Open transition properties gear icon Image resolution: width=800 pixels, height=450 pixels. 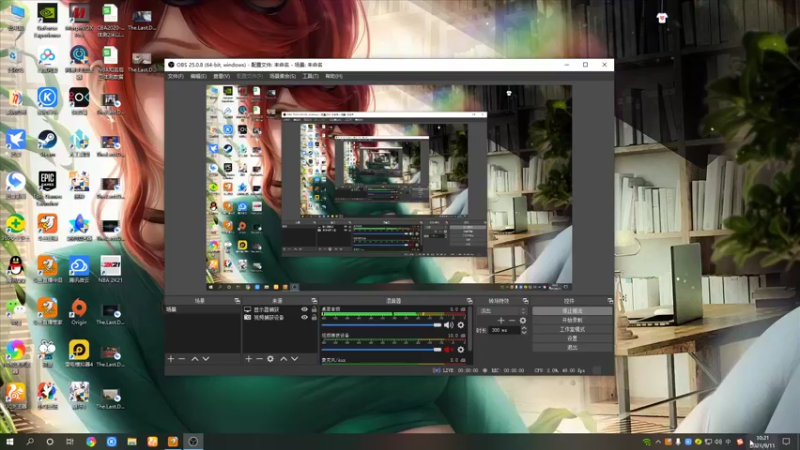coord(522,320)
